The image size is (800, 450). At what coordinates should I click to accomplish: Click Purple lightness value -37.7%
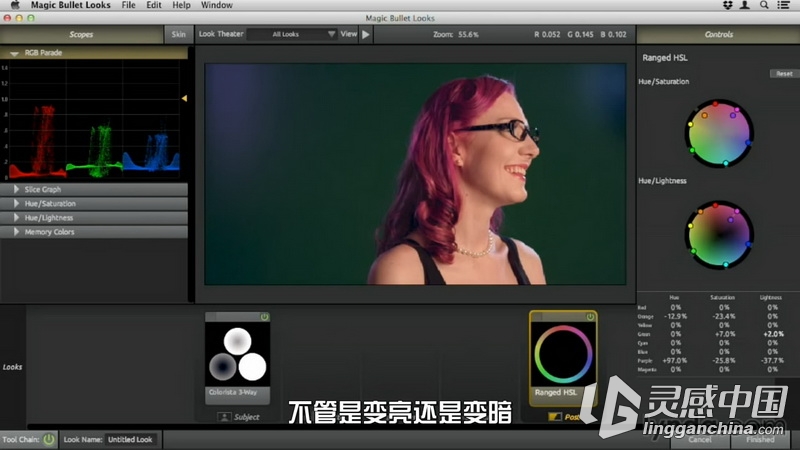click(772, 361)
